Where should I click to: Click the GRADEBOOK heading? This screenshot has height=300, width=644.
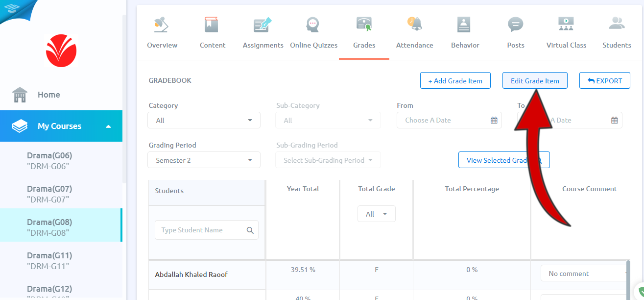tap(170, 80)
